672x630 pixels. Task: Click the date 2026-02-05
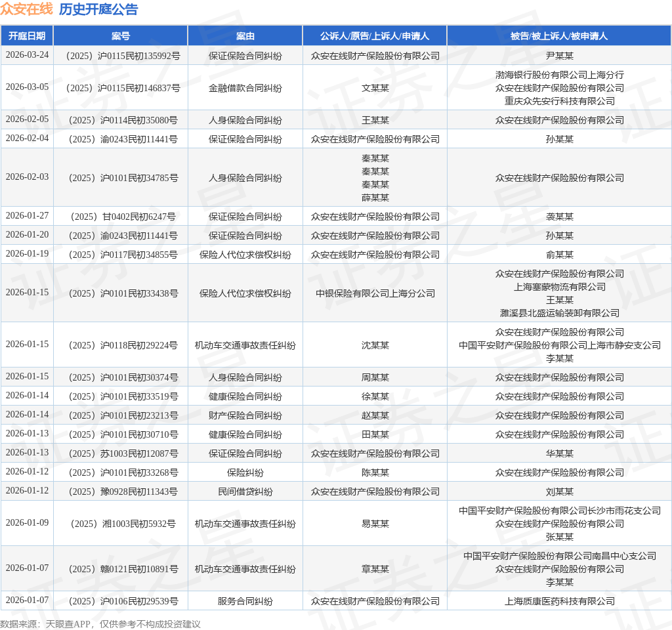(27, 119)
